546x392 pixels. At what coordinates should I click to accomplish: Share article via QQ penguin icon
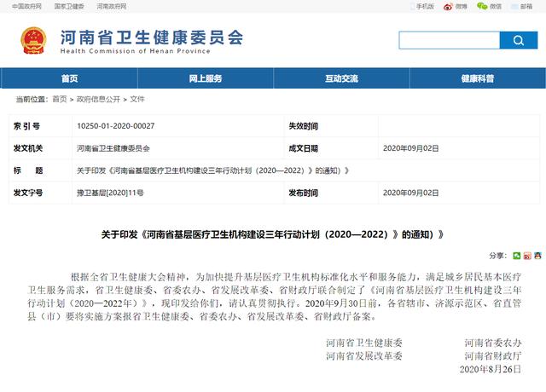click(537, 255)
